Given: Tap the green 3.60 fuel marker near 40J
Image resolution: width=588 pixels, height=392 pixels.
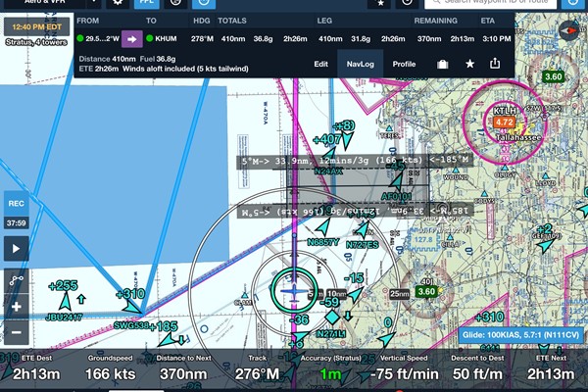Looking at the screenshot, I should [x=426, y=291].
